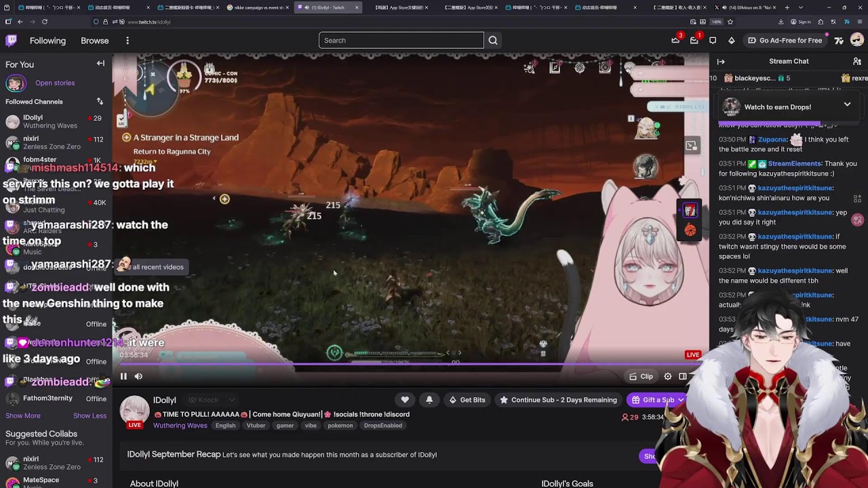868x488 pixels.
Task: Click the IDollyl streamer avatar
Action: pos(134,410)
